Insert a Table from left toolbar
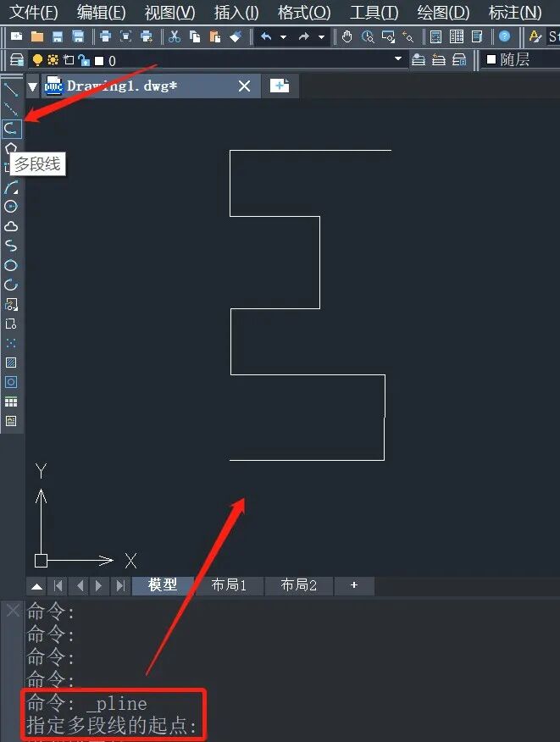This screenshot has height=742, width=560. tap(11, 401)
